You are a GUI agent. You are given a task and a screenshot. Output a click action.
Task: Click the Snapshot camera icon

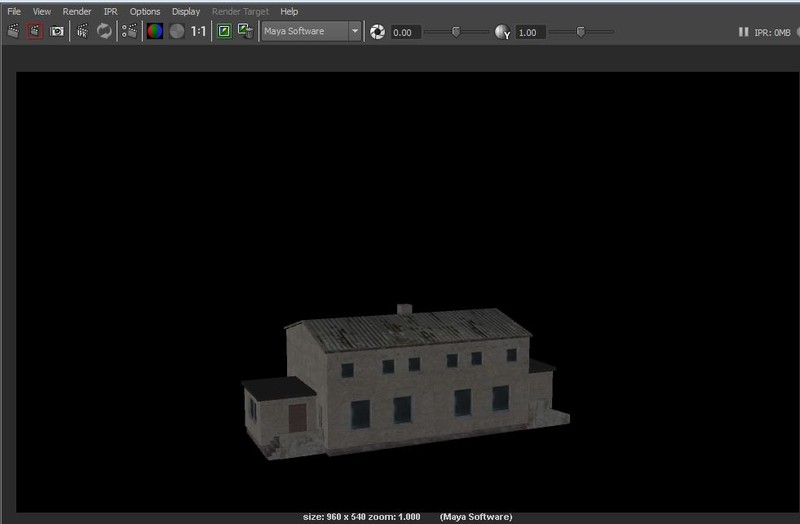pos(57,31)
